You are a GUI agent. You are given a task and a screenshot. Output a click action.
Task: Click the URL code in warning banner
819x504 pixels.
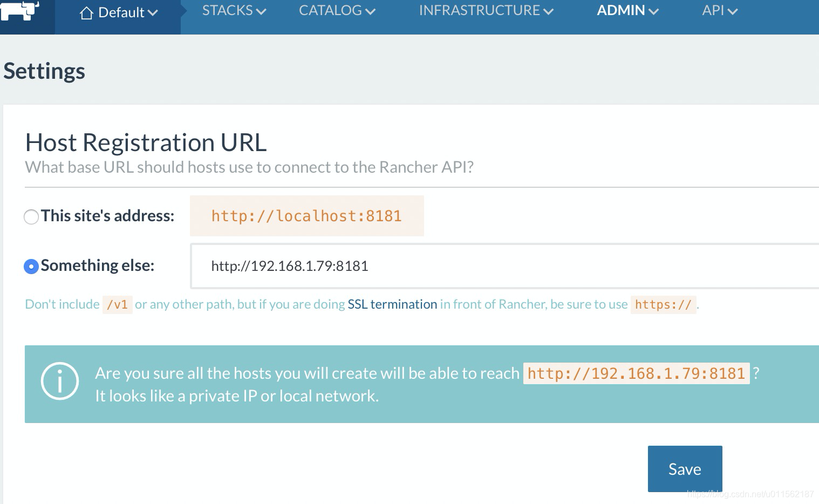click(x=636, y=373)
